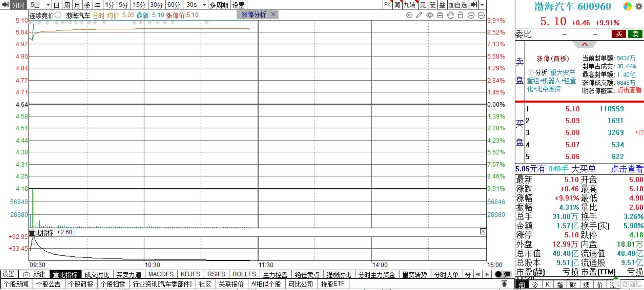644x290 pixels.
Task: Open the quote panel gear settings
Action: click(x=639, y=6)
